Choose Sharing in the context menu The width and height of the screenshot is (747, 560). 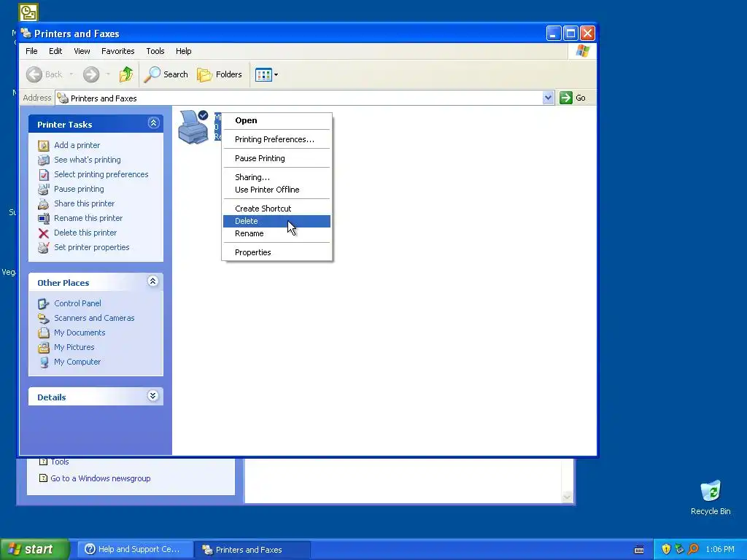(x=276, y=177)
